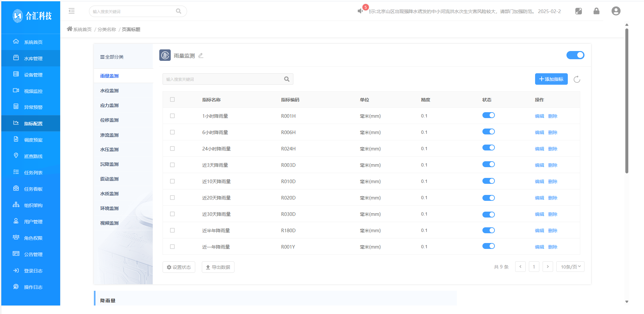Expand the 全部分类 category list
644x314 pixels.
[112, 57]
